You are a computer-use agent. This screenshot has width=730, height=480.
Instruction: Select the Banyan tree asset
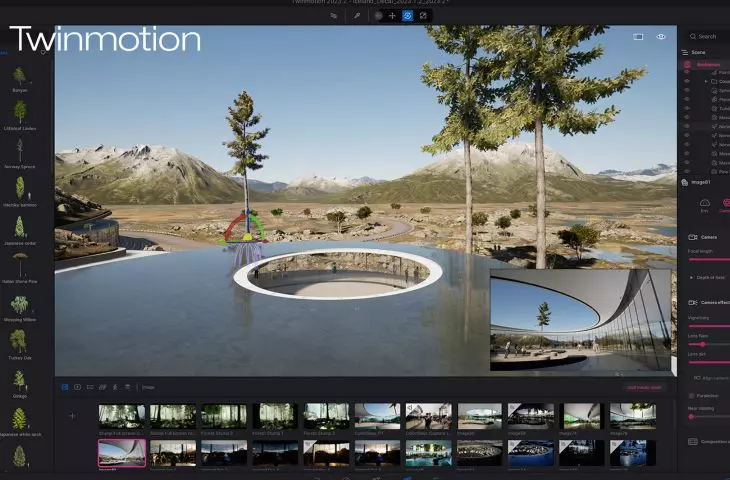(x=20, y=79)
